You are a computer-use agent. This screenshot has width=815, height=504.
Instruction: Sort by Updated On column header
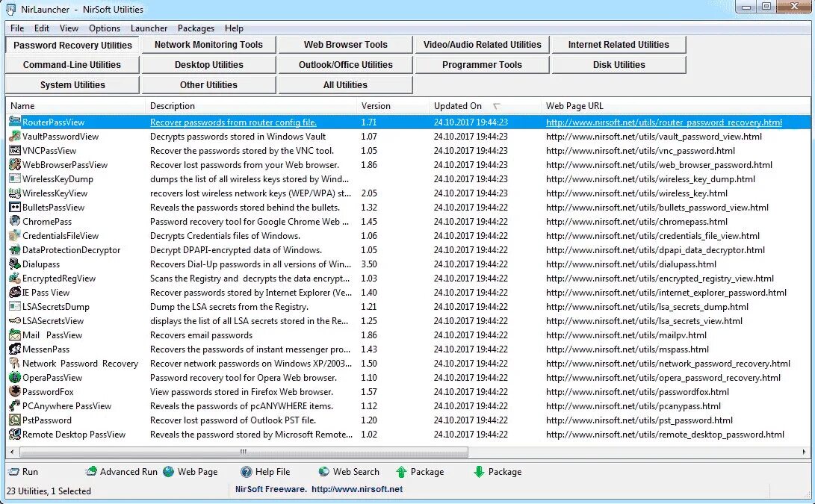tap(485, 106)
